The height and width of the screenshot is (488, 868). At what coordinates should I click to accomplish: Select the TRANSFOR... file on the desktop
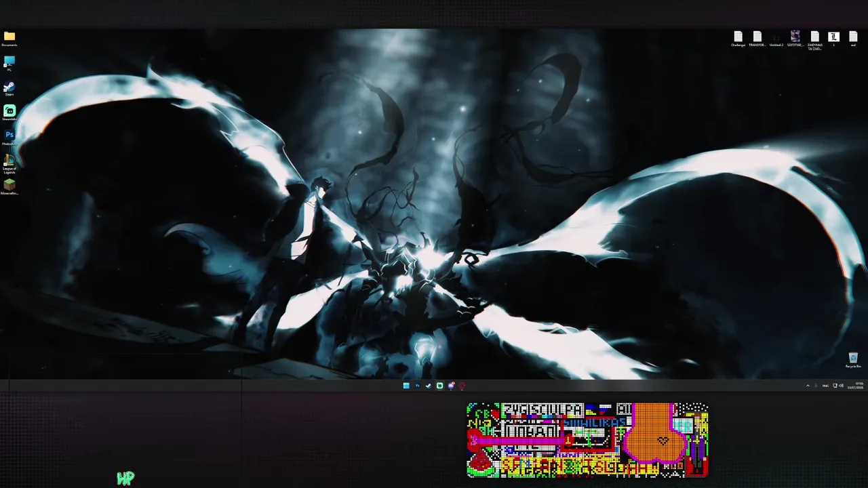(x=757, y=39)
